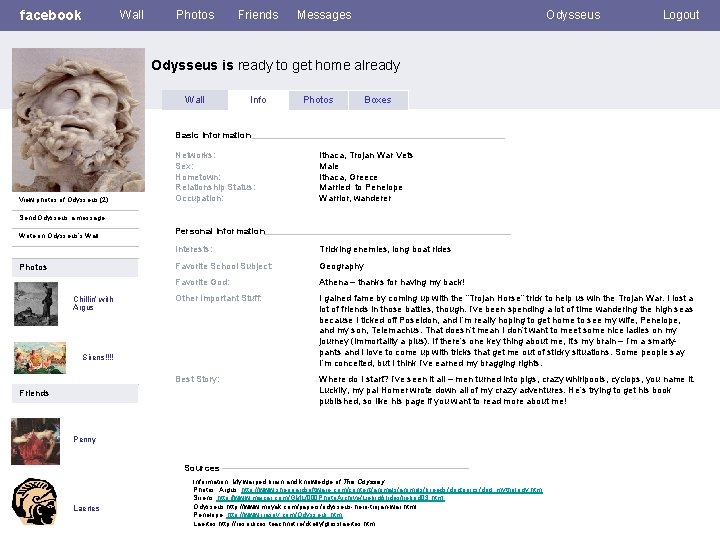Click the Friends sidebar section header
The image size is (720, 540).
[x=75, y=394]
